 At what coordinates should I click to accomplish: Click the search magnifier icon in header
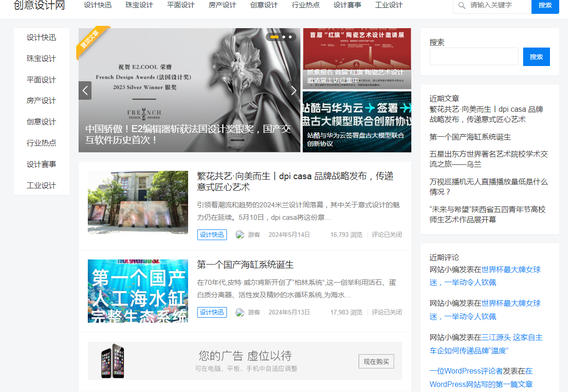[461, 6]
